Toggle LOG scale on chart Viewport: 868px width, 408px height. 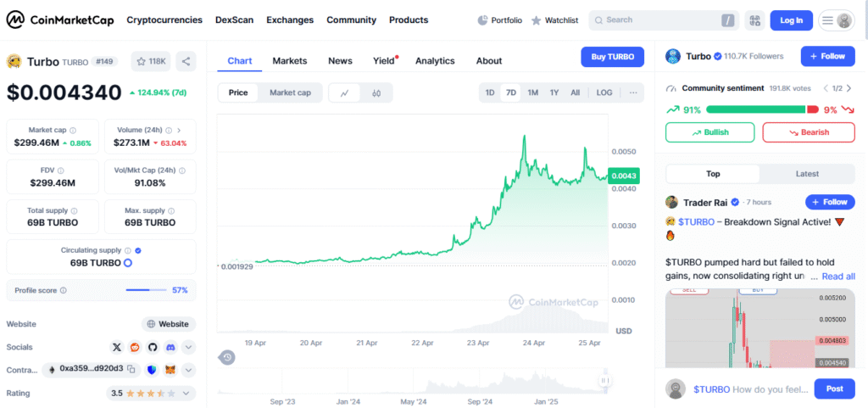click(x=604, y=93)
